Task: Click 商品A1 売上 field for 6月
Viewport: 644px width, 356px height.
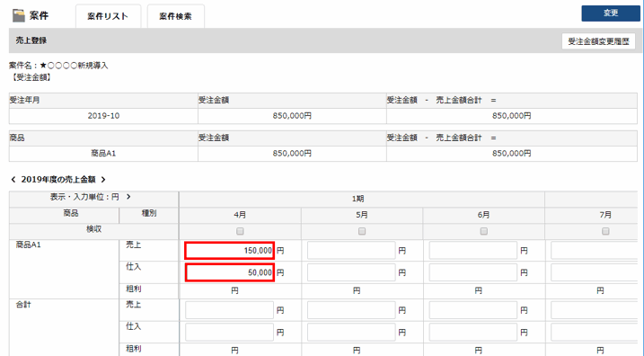Action: [x=473, y=250]
